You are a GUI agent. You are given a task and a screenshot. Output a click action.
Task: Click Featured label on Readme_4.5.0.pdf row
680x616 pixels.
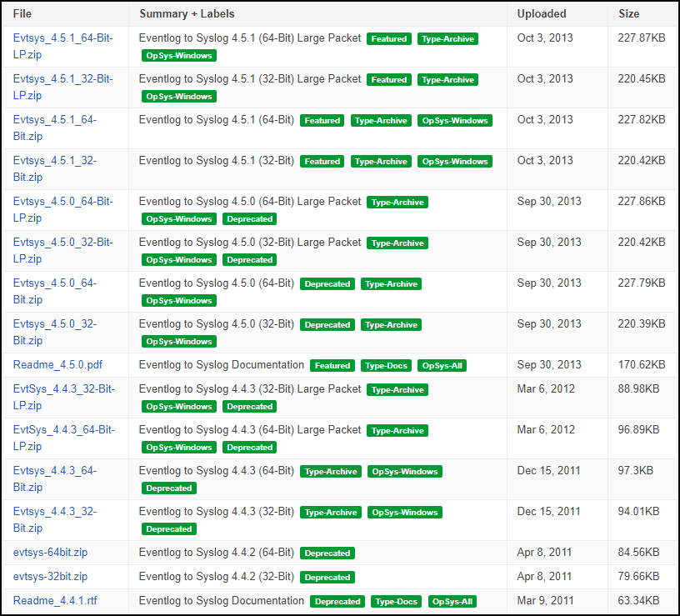(332, 366)
